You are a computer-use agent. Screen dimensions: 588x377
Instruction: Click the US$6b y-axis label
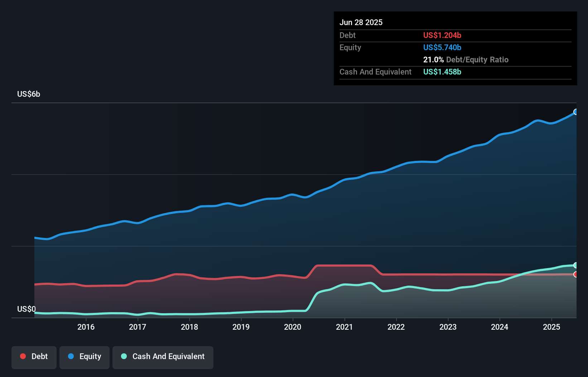point(29,94)
